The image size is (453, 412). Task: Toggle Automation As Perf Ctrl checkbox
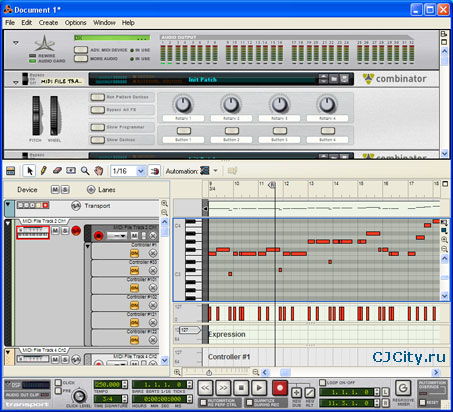click(x=203, y=403)
